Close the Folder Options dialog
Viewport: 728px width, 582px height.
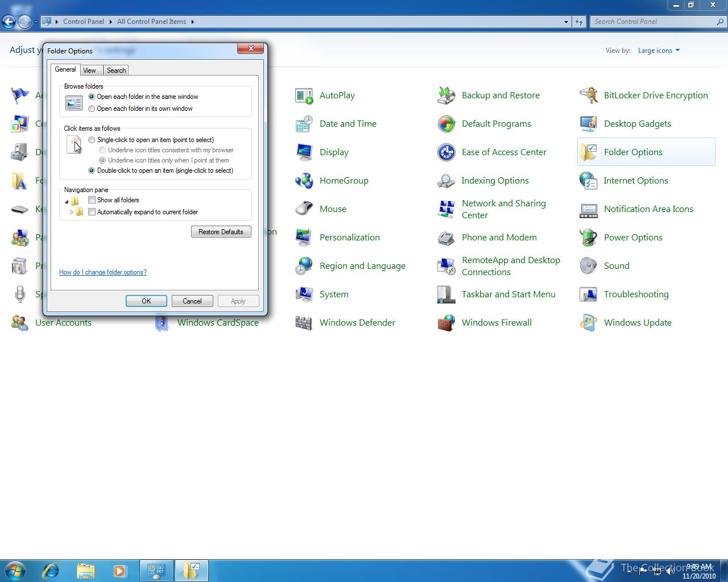pos(251,49)
